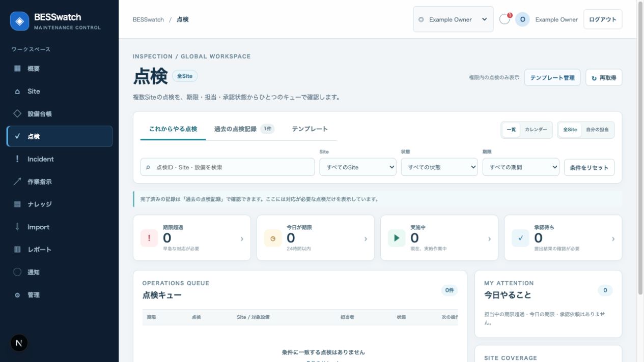Open the Example Owner organization dropdown
Image resolution: width=644 pixels, height=362 pixels.
pos(453,19)
